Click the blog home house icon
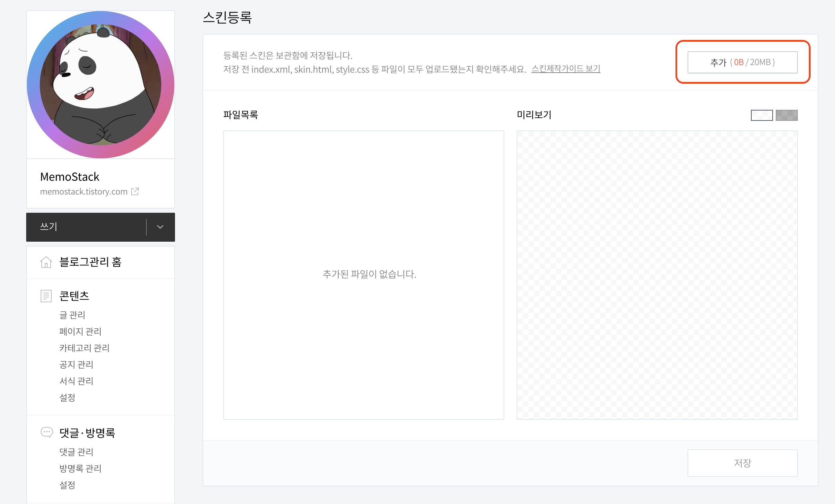The image size is (835, 504). coord(46,262)
